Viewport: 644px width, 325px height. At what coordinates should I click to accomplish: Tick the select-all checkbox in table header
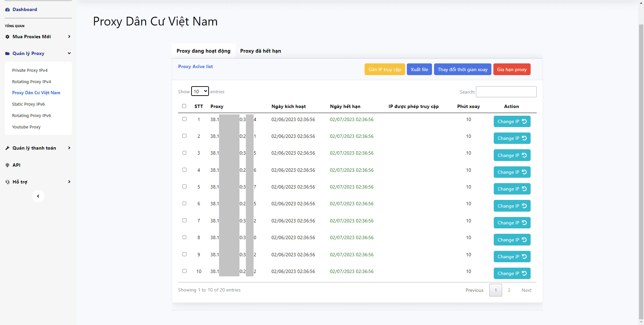point(184,106)
